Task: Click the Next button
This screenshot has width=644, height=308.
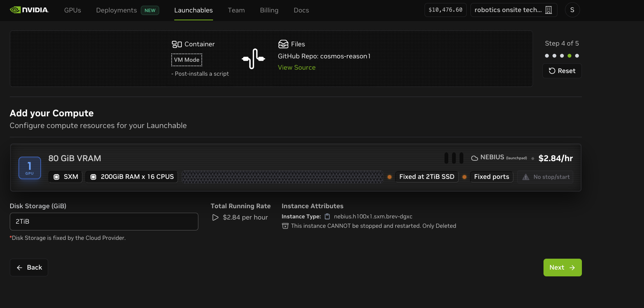Action: tap(563, 267)
